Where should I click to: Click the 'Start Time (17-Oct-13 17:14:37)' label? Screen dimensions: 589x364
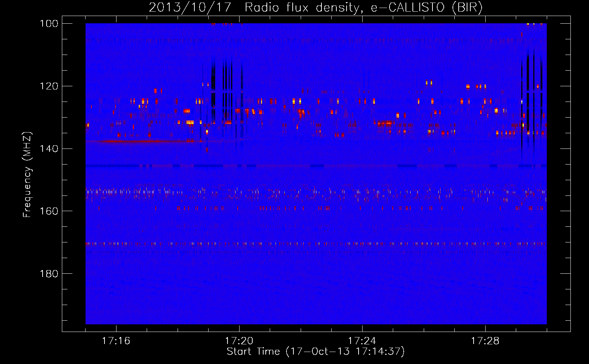click(316, 352)
